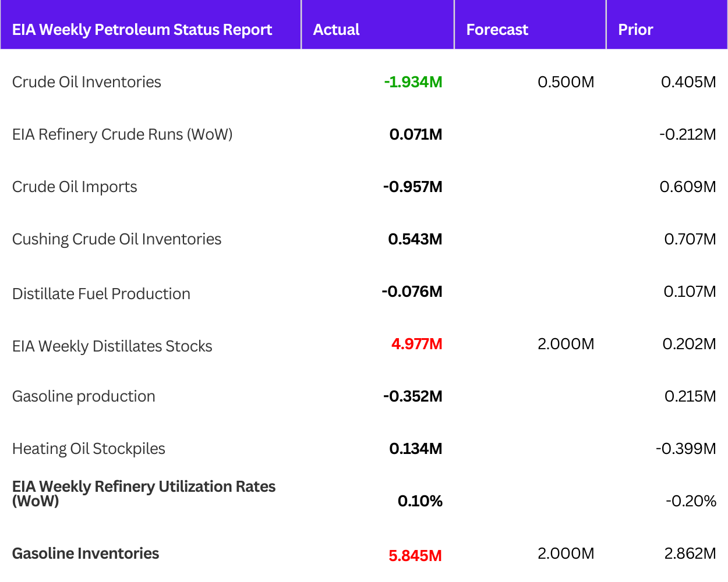Screen dimensions: 728x582
Task: Click Cushing inventories prior 0.707M
Action: click(690, 239)
